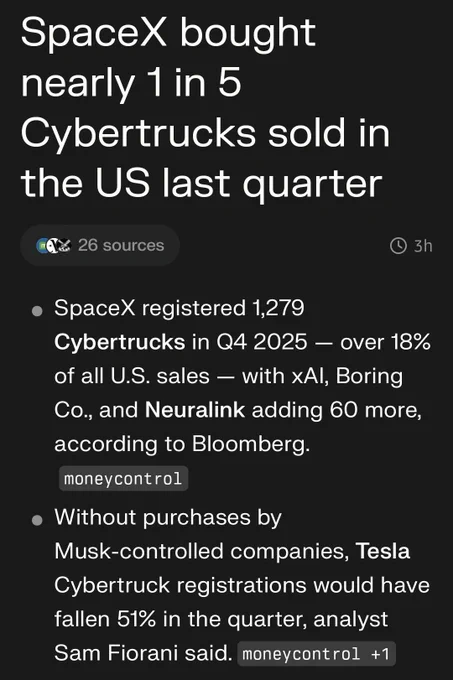Open the 26 sources list
Screen dimensions: 453x680
click(x=100, y=245)
